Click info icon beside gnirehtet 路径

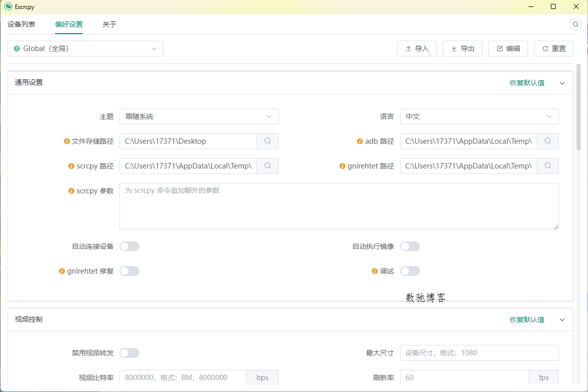(x=343, y=166)
